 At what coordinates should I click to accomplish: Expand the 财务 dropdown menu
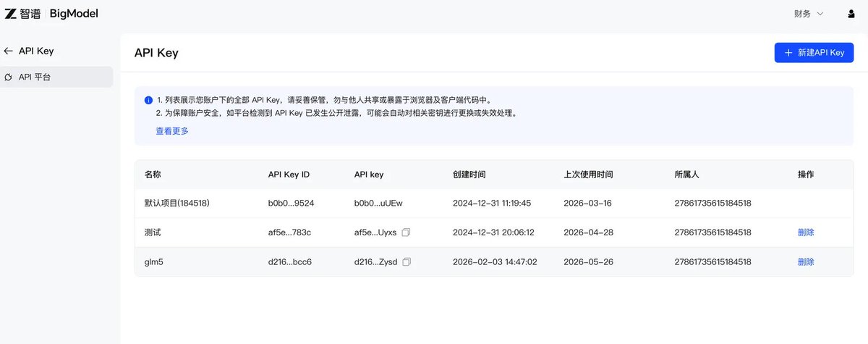(x=809, y=14)
